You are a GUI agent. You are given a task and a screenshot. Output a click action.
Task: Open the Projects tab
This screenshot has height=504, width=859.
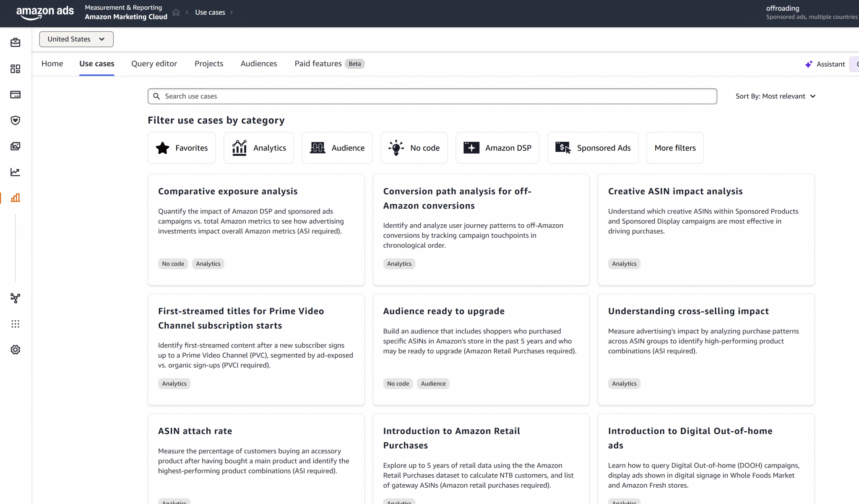pos(209,64)
